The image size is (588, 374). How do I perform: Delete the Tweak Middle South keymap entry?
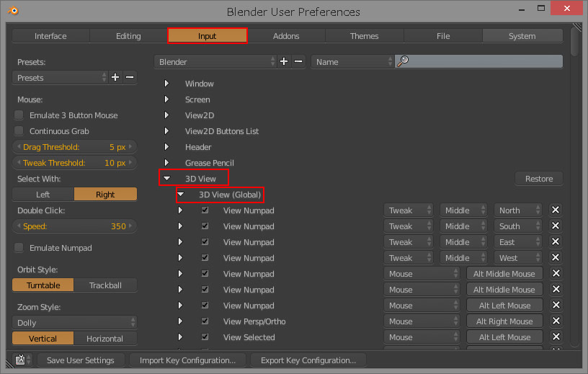tap(556, 226)
